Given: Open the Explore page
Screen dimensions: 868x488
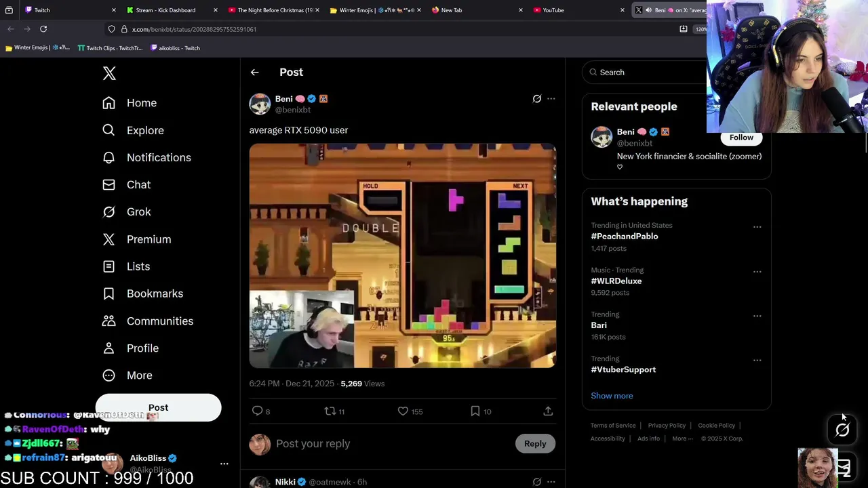Looking at the screenshot, I should point(133,130).
